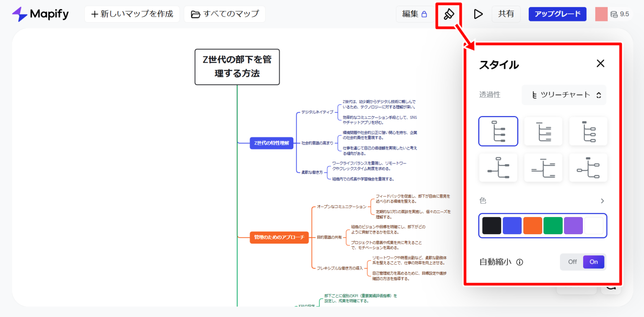Click the note starting フィードバックを促進し
The width and height of the screenshot is (644, 317).
(x=413, y=199)
